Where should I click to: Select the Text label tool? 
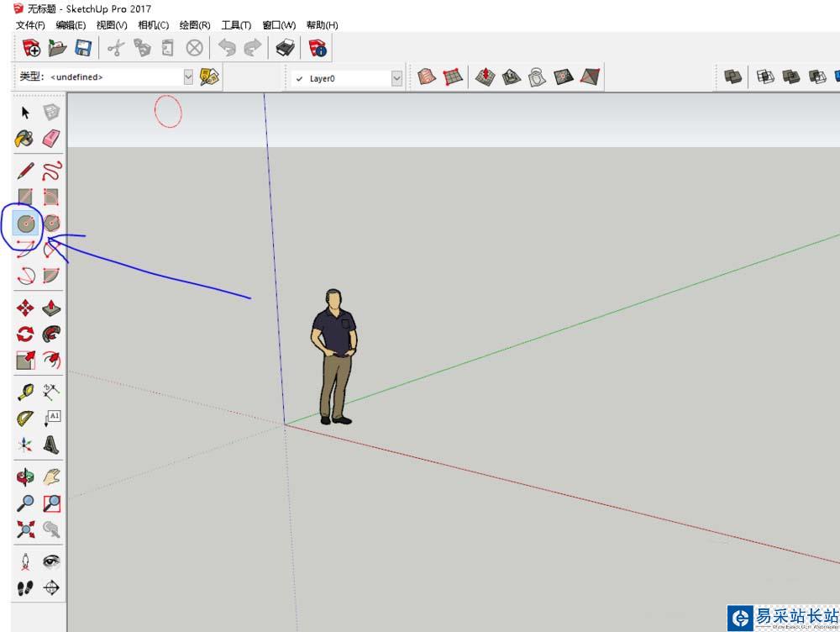click(52, 419)
